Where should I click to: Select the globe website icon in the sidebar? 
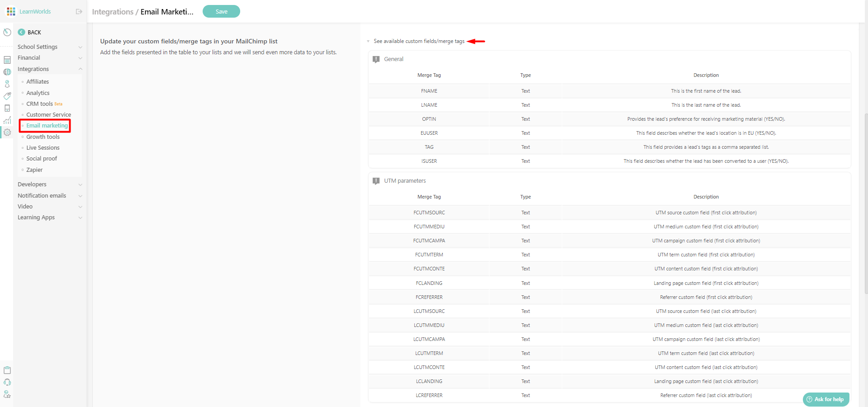[7, 72]
